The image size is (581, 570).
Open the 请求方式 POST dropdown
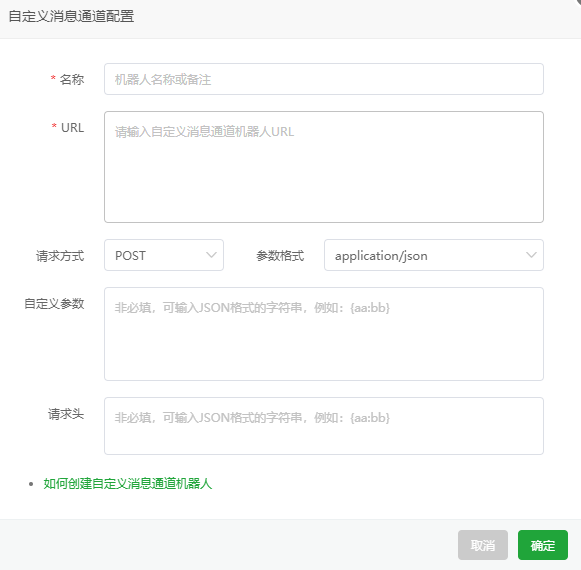coord(164,255)
